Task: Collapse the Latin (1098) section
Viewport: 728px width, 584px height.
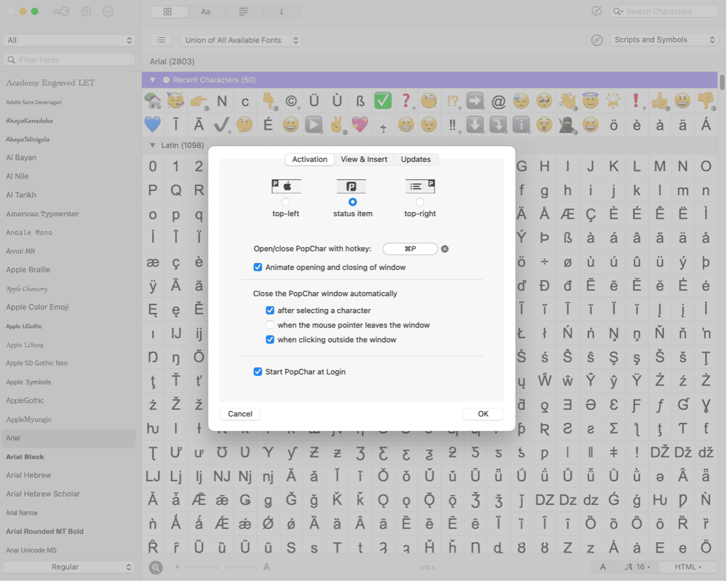Action: tap(151, 145)
